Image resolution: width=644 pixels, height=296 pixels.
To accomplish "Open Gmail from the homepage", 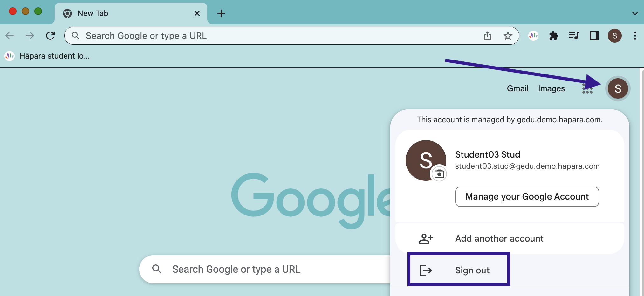I will (x=517, y=89).
